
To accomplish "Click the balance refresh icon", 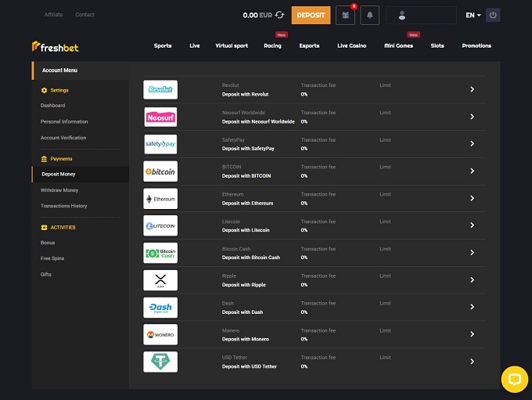I will (279, 15).
